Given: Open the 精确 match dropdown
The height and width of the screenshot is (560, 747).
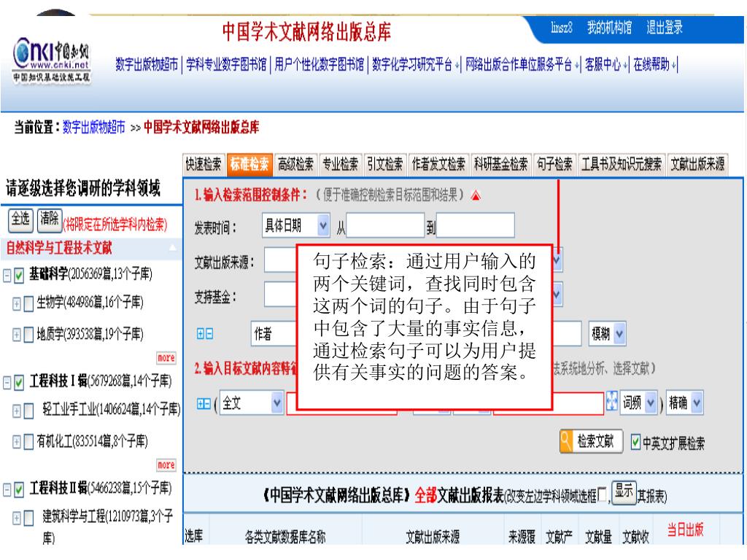Looking at the screenshot, I should [684, 402].
